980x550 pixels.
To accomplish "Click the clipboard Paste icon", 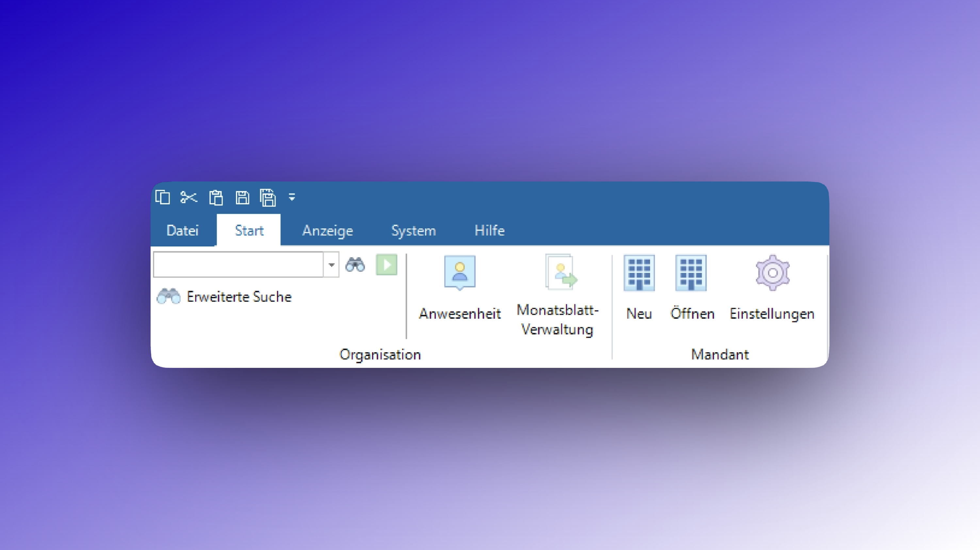I will point(216,198).
